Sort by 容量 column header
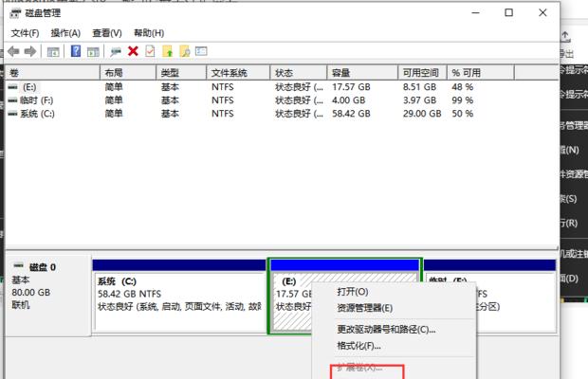Viewport: 588px width, 379px height. tap(362, 73)
